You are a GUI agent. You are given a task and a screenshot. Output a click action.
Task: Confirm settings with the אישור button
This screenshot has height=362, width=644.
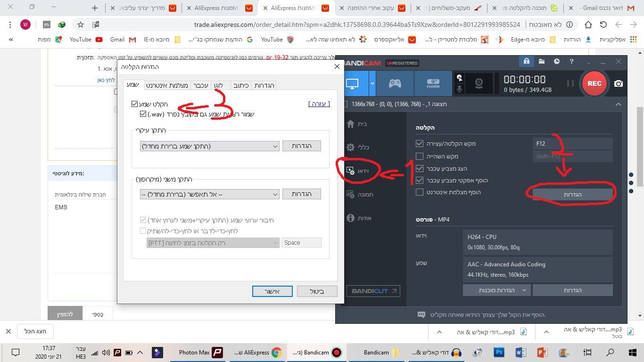272,291
